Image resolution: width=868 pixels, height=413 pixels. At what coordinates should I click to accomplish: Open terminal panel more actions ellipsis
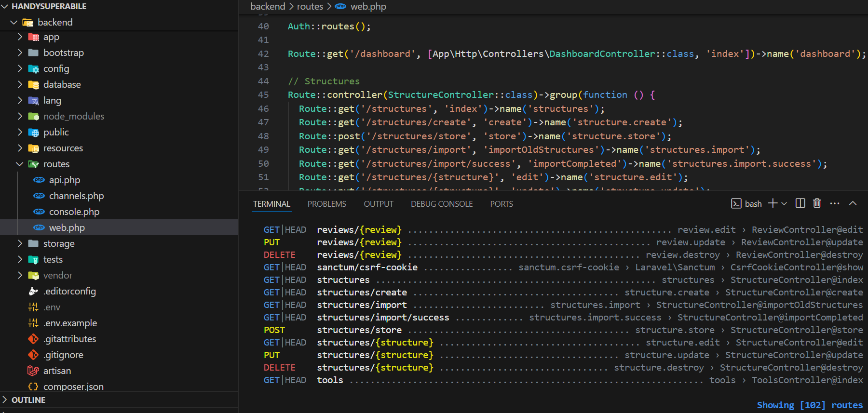pos(835,203)
